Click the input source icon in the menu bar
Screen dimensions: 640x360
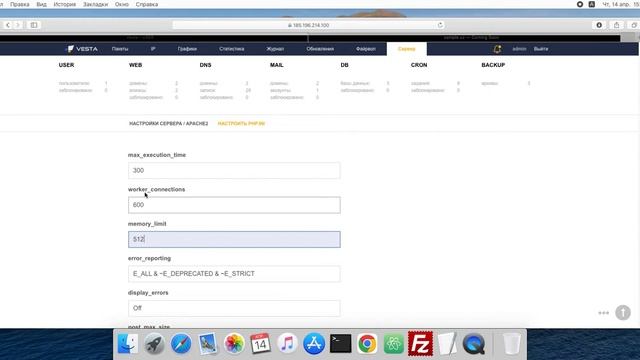point(591,4)
